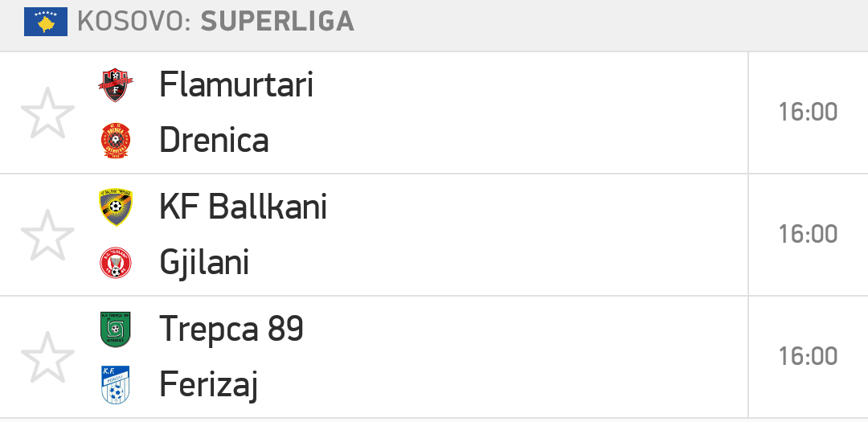The width and height of the screenshot is (868, 422).
Task: Favorite the Trepca 89 vs Ferizaj match star
Action: click(x=47, y=357)
